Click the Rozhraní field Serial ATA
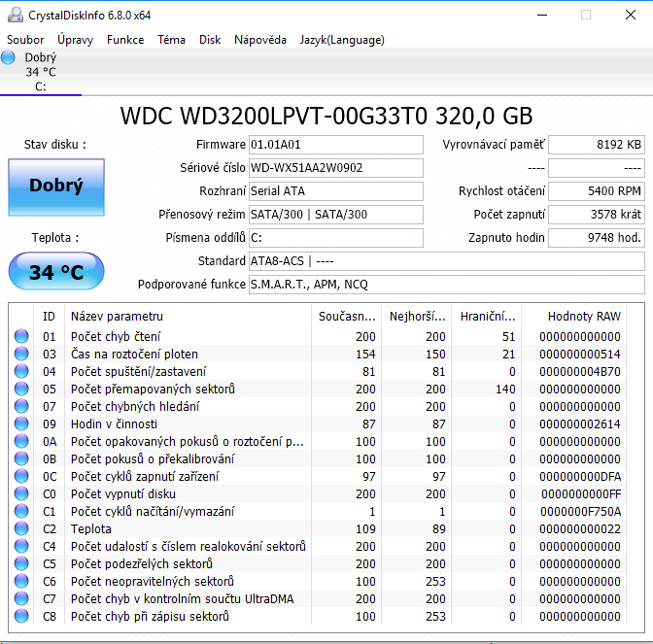The height and width of the screenshot is (644, 653). (x=336, y=191)
